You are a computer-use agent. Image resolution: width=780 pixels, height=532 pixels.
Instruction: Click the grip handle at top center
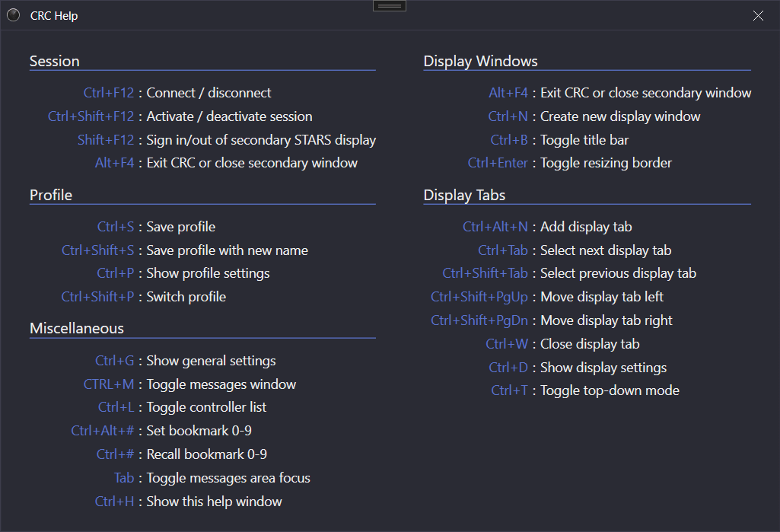[x=390, y=5]
